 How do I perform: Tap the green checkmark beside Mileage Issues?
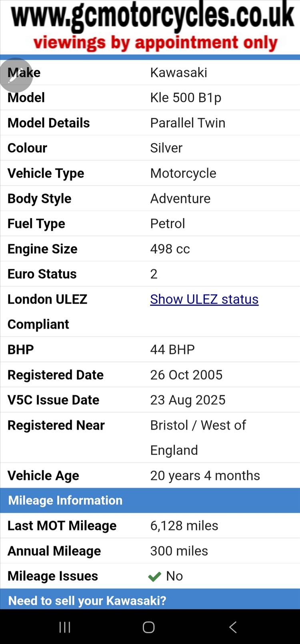(x=154, y=576)
